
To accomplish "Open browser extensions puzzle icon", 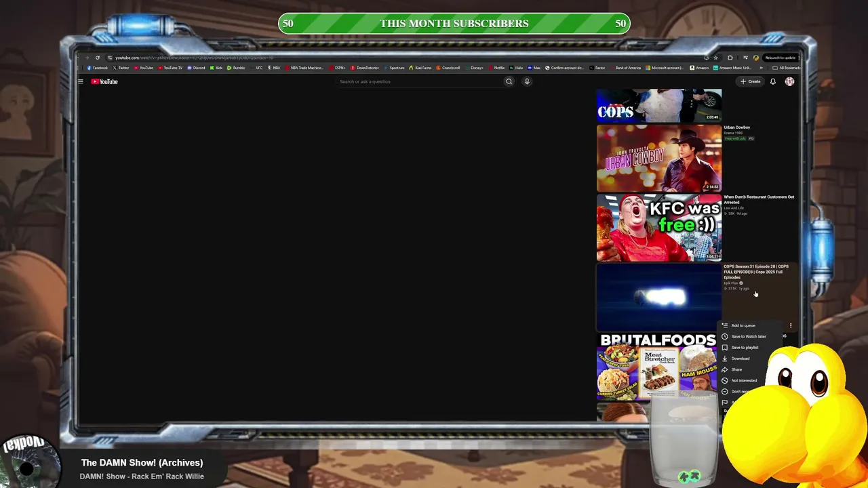I will click(730, 58).
